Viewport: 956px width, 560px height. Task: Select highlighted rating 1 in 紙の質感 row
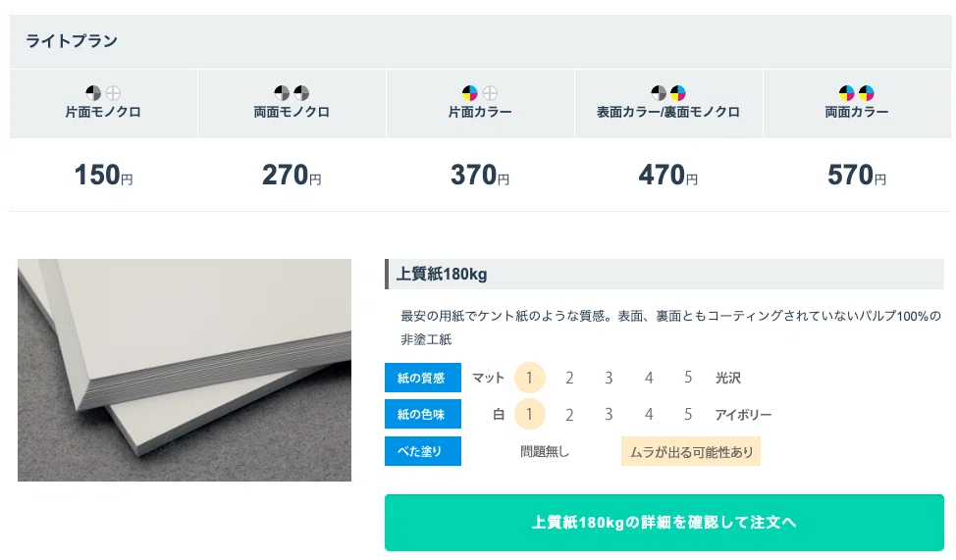pos(529,378)
